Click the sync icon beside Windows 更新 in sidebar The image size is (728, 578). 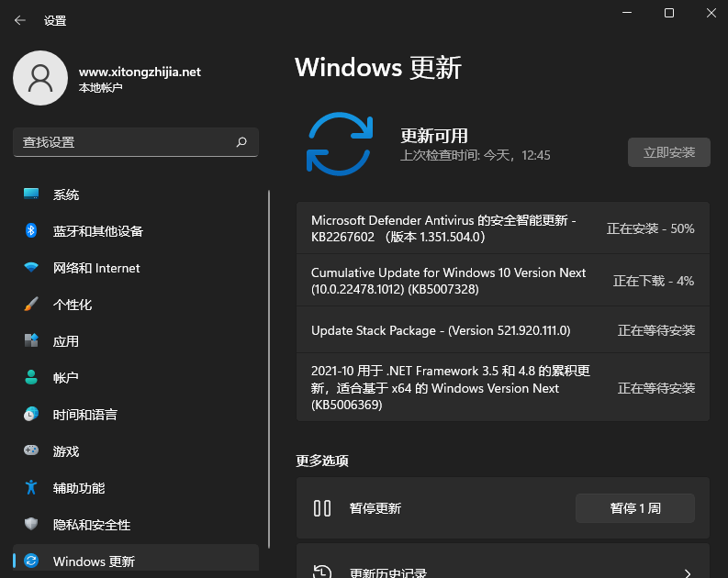coord(31,561)
